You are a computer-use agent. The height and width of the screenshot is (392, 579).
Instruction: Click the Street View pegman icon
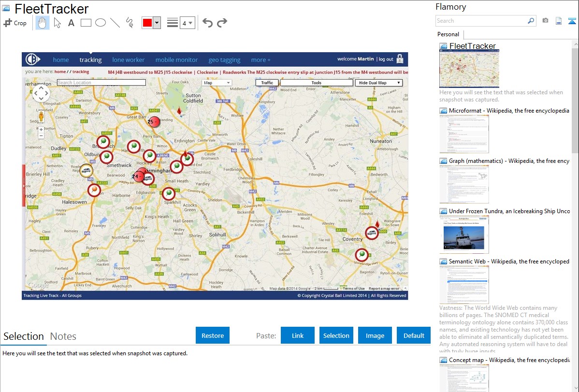(x=41, y=116)
